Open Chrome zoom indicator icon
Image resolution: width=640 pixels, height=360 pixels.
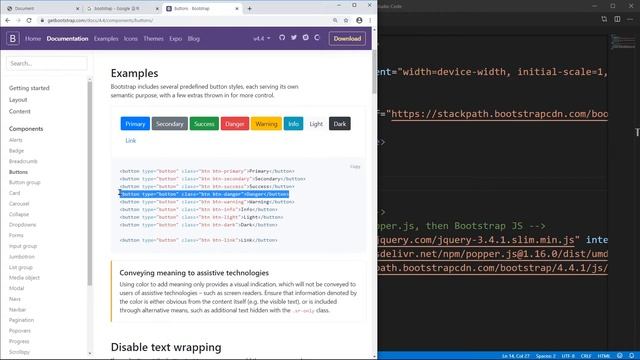coord(335,20)
